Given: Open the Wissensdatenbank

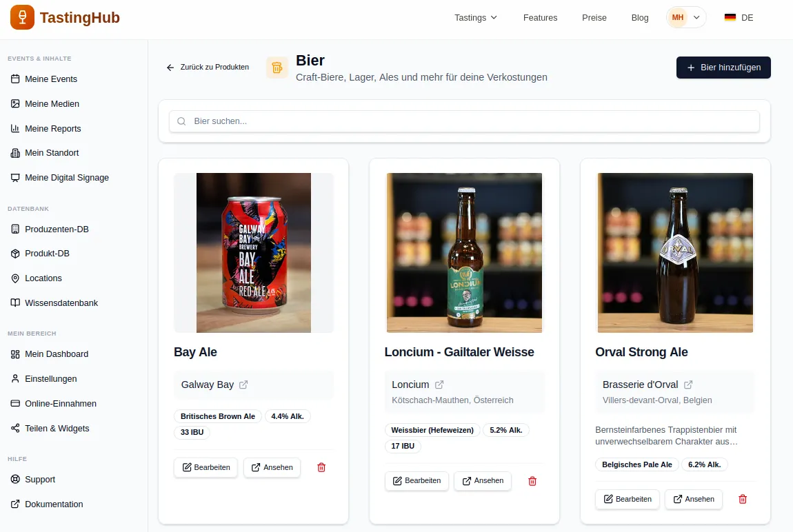Looking at the screenshot, I should (61, 303).
